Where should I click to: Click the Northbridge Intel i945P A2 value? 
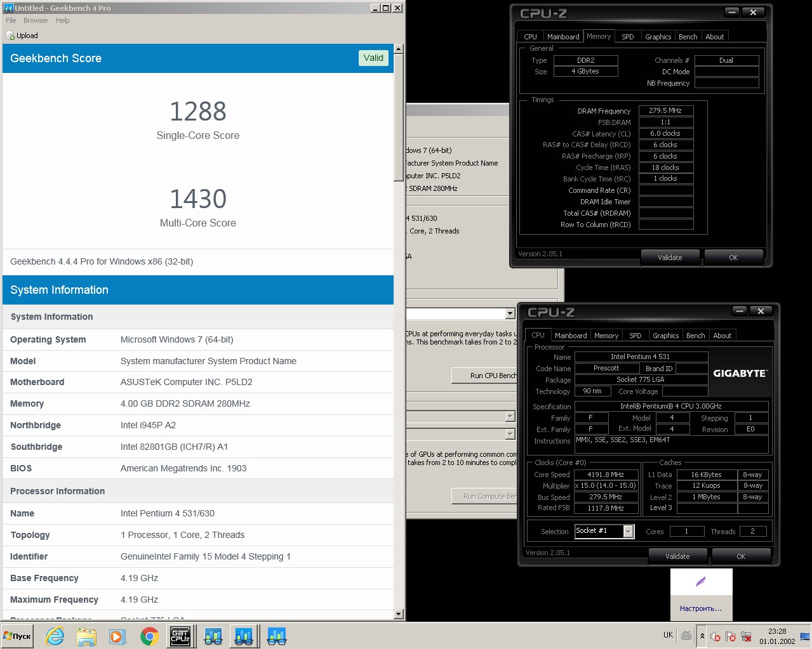coord(148,425)
